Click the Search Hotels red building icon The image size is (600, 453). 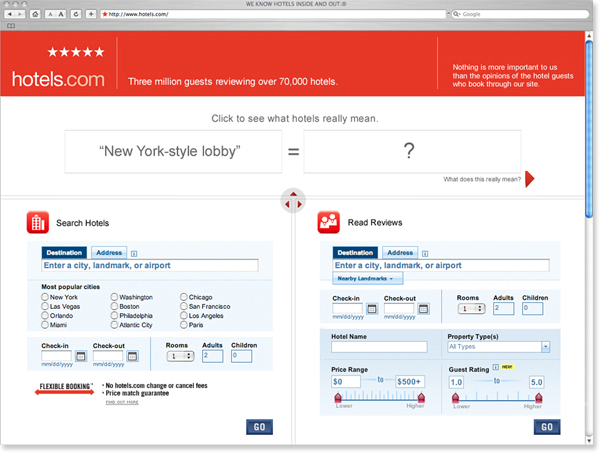pyautogui.click(x=38, y=222)
